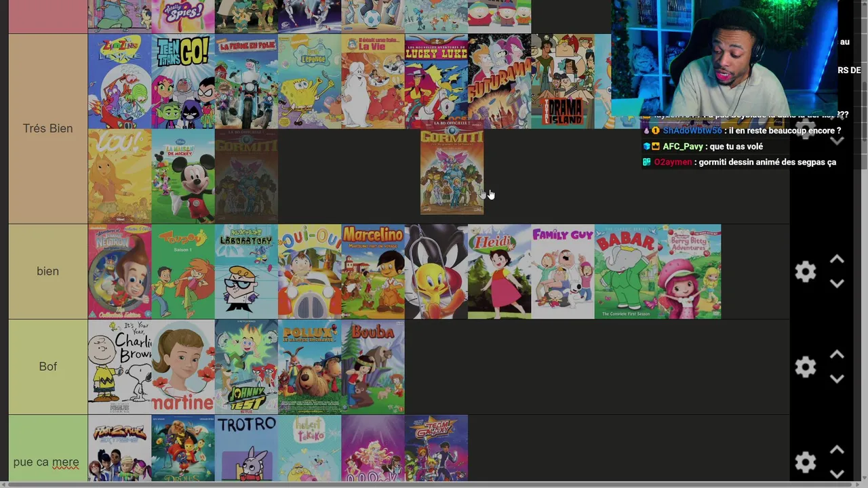This screenshot has width=868, height=488.
Task: Move 'pue ca mere' tier up with arrow
Action: pos(837,450)
